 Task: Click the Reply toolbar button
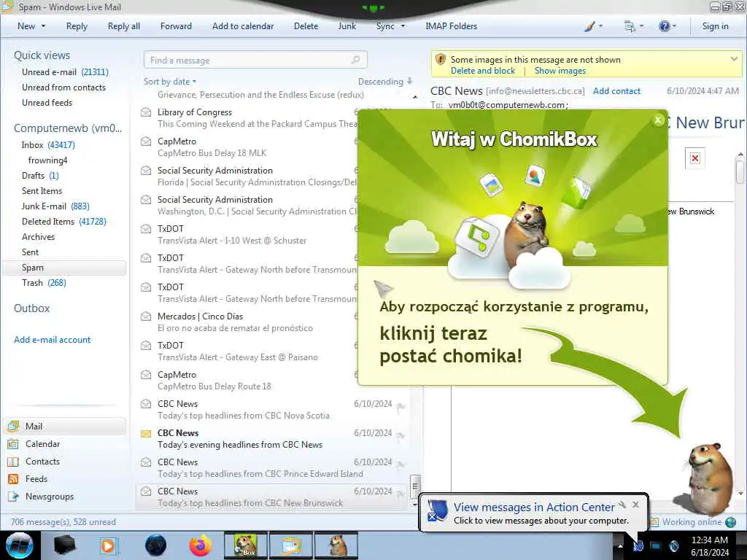pos(77,26)
